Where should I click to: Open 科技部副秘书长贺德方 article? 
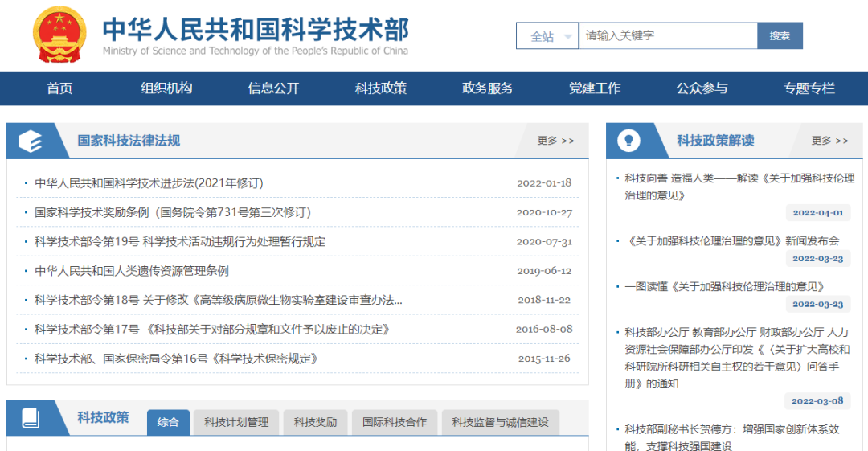(732, 437)
